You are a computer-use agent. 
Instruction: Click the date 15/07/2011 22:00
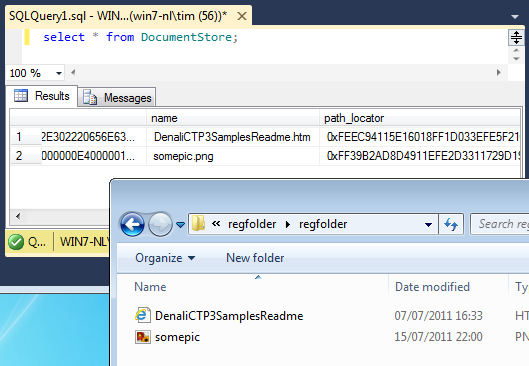(438, 337)
